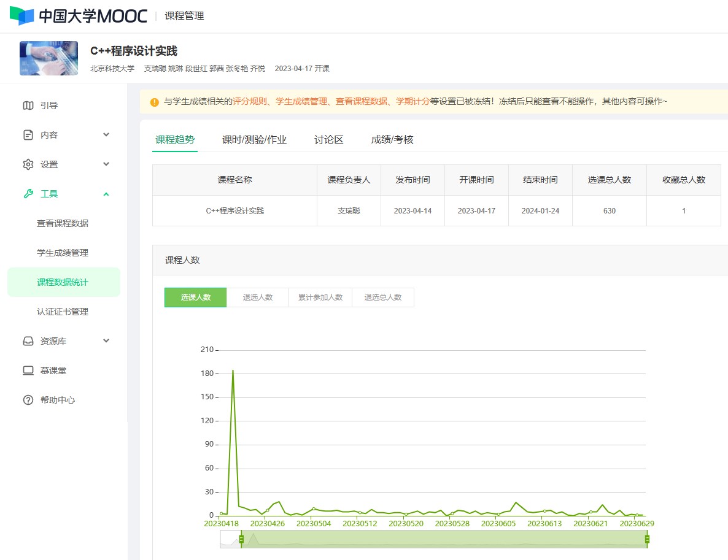Click the right handle of chart range slider
Viewport: 728px width, 560px height.
pyautogui.click(x=647, y=539)
